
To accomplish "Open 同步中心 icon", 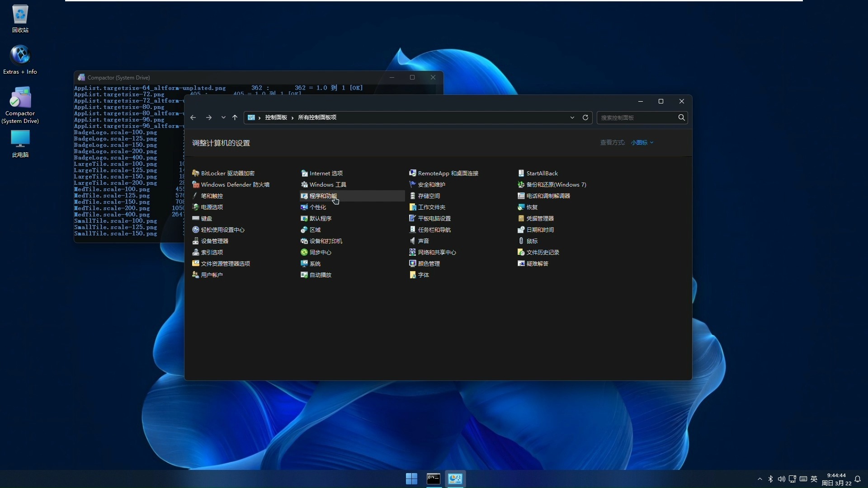I will coord(304,253).
